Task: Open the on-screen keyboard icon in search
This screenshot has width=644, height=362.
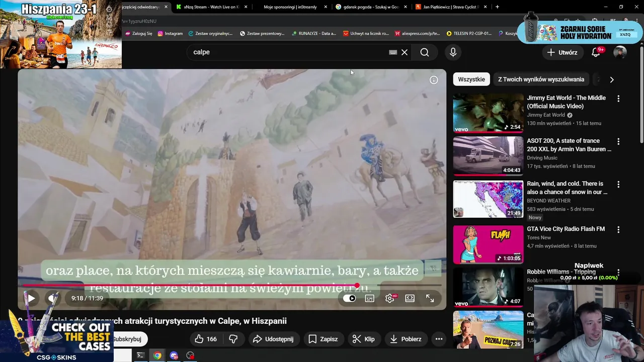Action: click(393, 52)
